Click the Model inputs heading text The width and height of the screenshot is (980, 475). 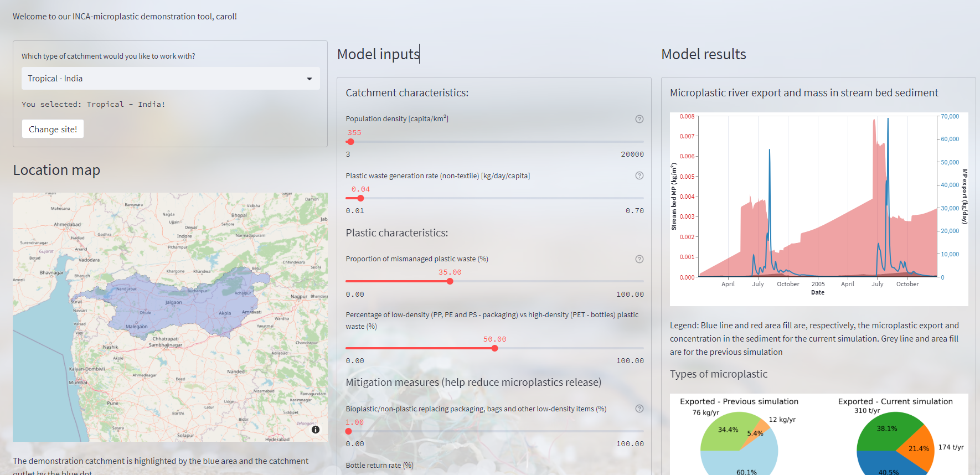pos(378,54)
